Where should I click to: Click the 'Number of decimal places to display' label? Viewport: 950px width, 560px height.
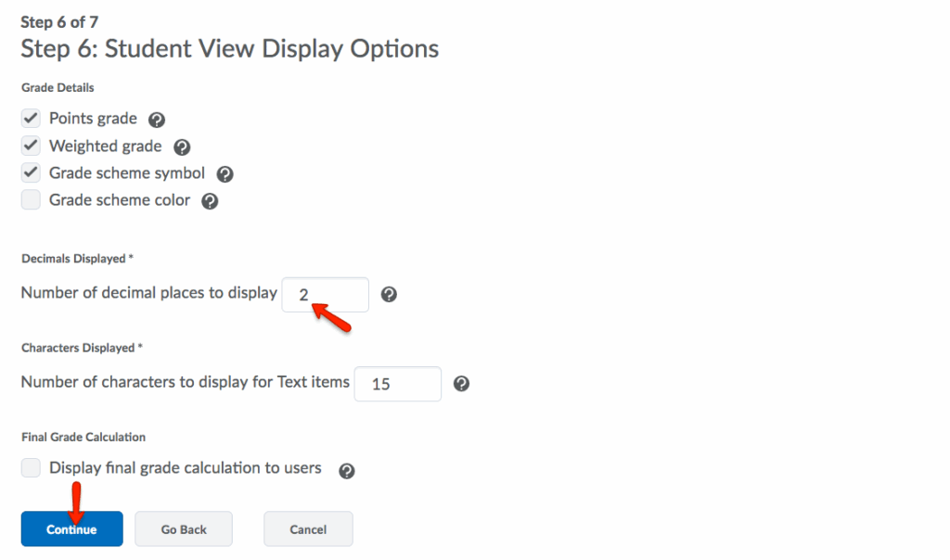[x=148, y=293]
